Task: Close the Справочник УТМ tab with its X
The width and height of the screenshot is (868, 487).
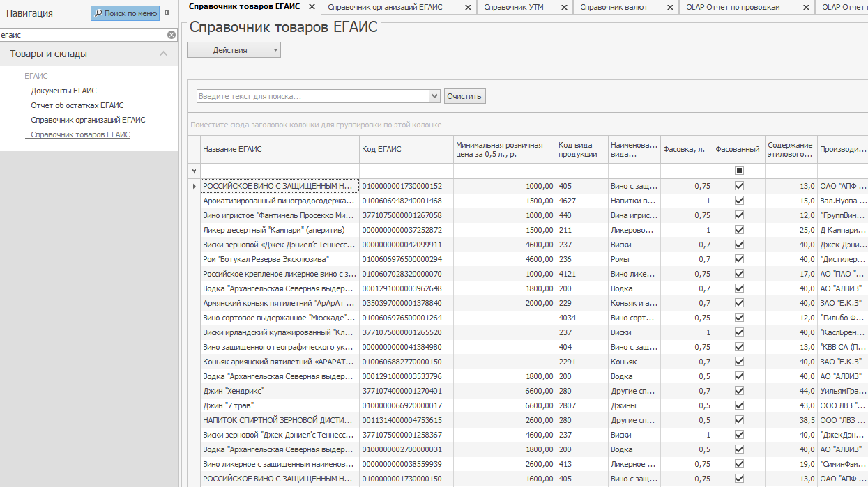Action: [x=564, y=8]
